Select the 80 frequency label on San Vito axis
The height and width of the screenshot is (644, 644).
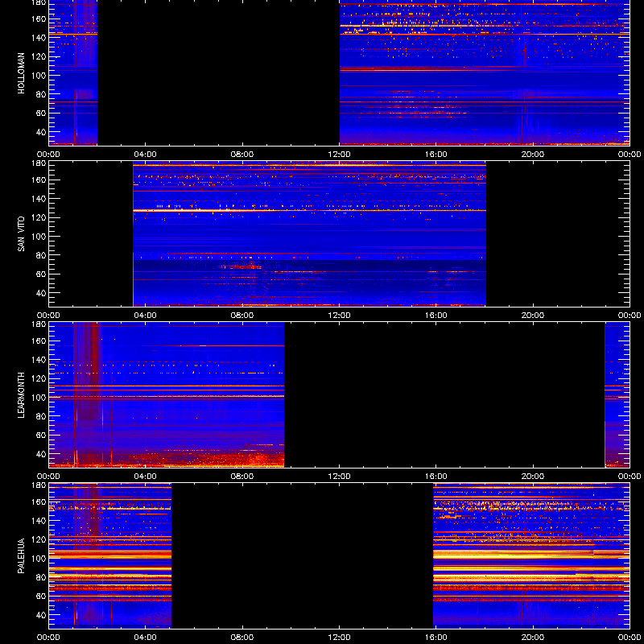pos(41,255)
